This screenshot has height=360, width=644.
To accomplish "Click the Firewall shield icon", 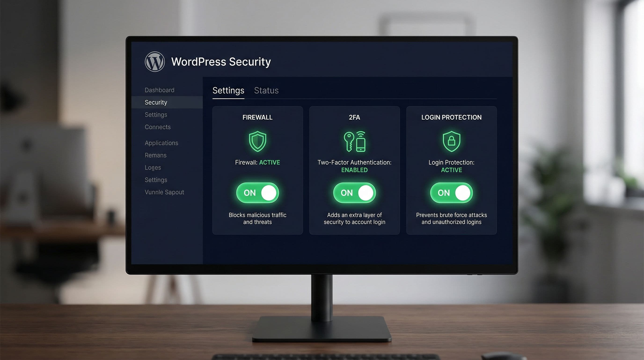I will coord(257,141).
